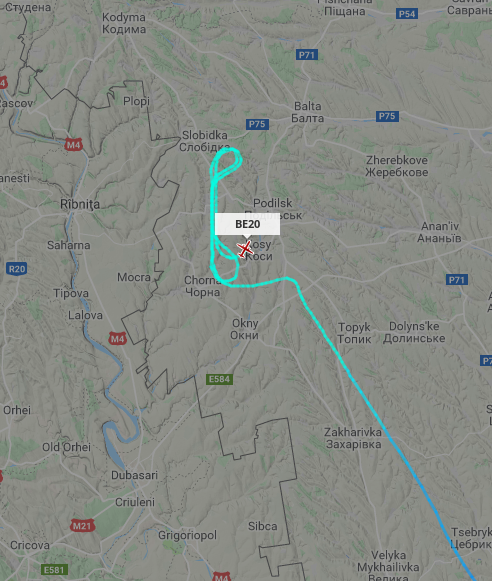Click the P75 shield east of Balta
This screenshot has width=492, height=581.
tap(387, 116)
